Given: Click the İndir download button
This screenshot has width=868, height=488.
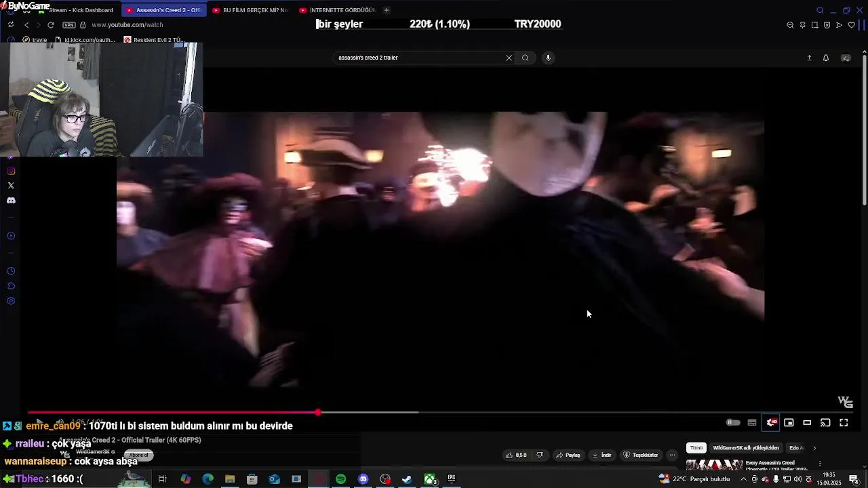Looking at the screenshot, I should click(x=601, y=455).
